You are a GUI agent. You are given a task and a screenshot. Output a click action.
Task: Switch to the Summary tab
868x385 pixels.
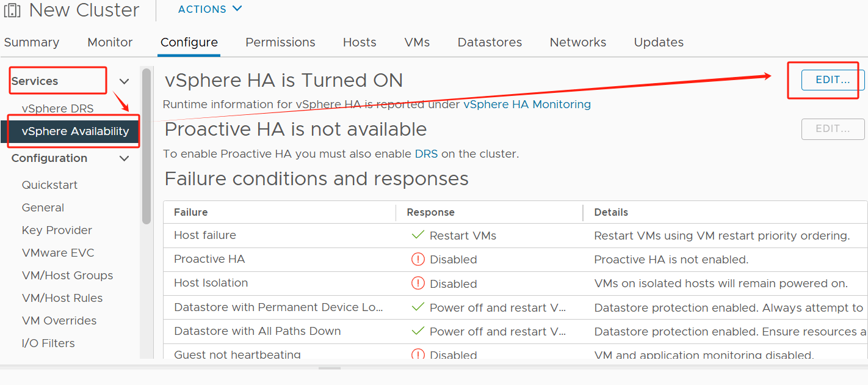(32, 42)
